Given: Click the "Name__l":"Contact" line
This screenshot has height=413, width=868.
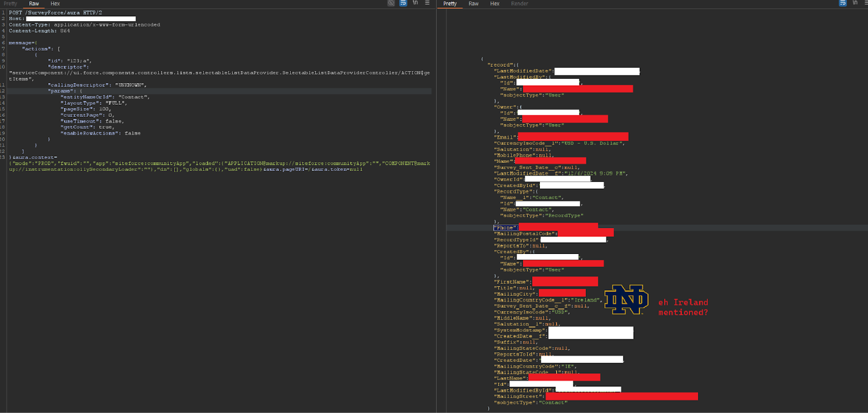Looking at the screenshot, I should [532, 198].
